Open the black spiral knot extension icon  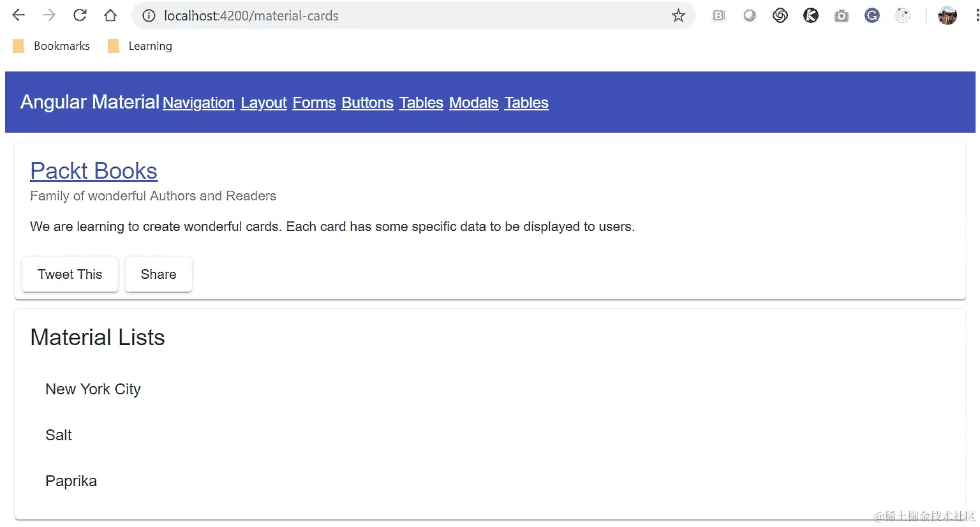pyautogui.click(x=780, y=16)
